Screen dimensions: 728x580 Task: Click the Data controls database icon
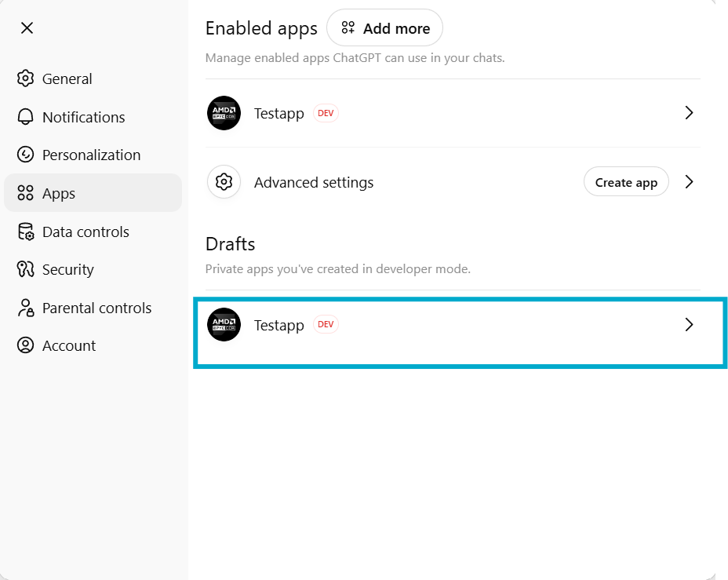[26, 232]
